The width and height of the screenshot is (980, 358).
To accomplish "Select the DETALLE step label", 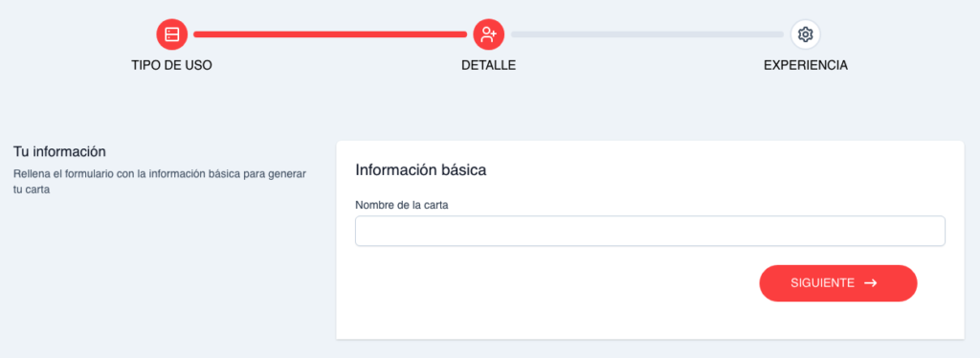I will [489, 66].
